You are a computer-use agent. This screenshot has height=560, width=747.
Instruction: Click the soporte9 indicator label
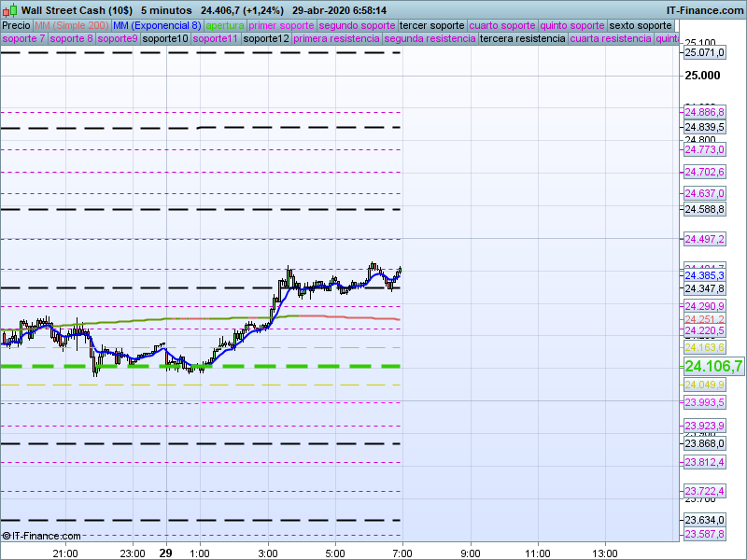[118, 38]
